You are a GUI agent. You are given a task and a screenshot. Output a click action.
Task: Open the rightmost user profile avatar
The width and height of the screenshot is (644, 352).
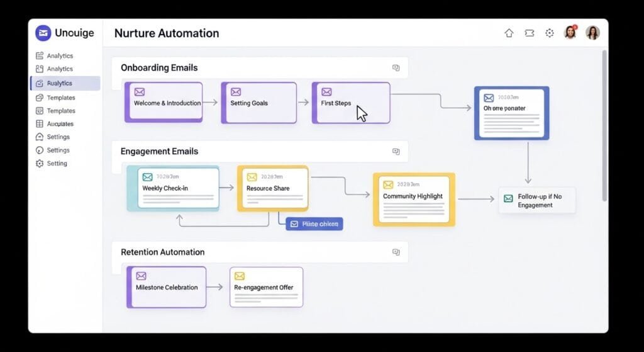pyautogui.click(x=592, y=33)
